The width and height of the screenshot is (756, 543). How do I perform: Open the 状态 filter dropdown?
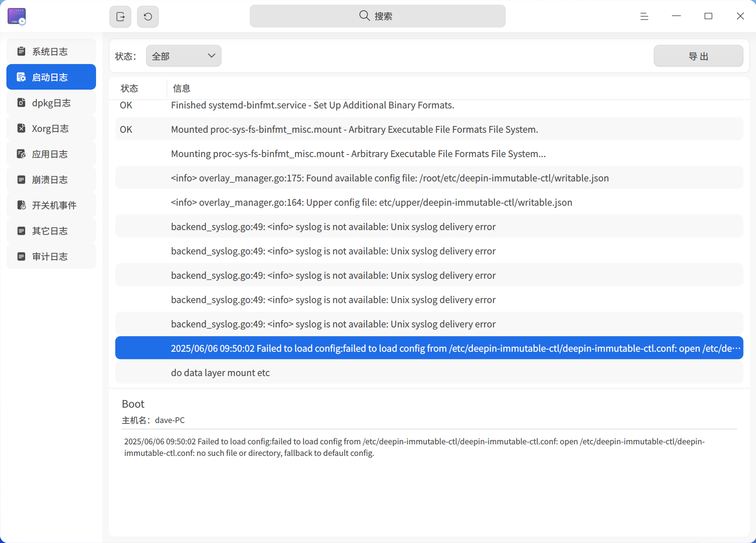tap(184, 56)
